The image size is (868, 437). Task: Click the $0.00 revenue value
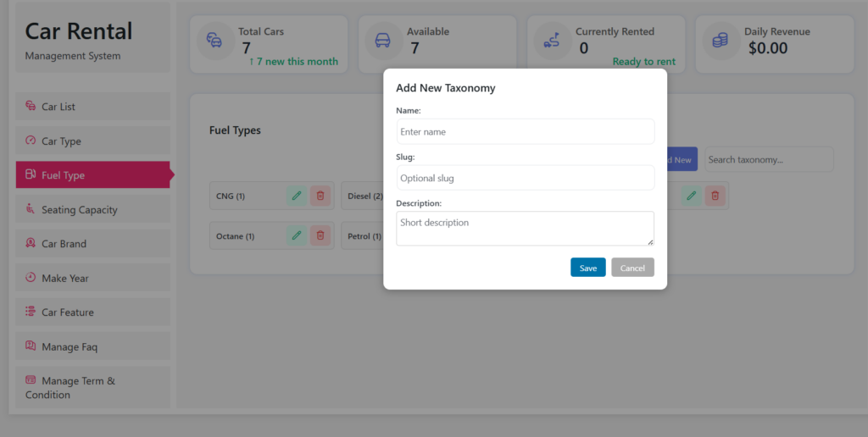pos(768,48)
